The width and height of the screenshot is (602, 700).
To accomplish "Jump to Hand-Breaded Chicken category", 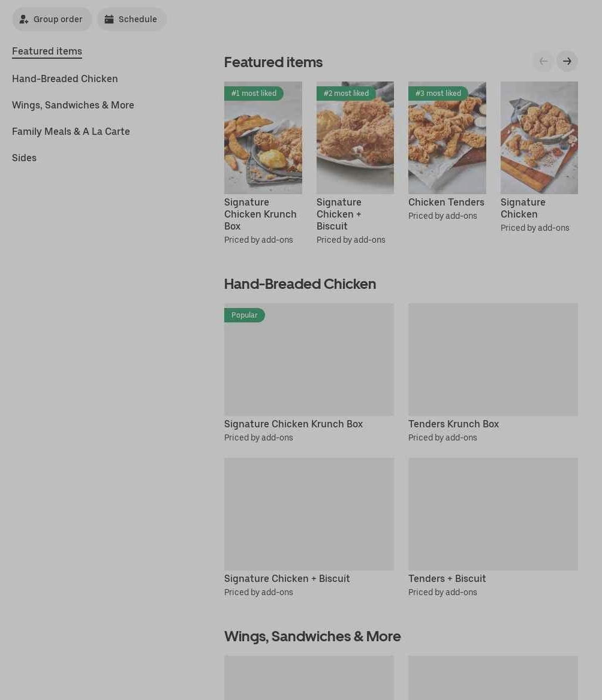I will [65, 79].
